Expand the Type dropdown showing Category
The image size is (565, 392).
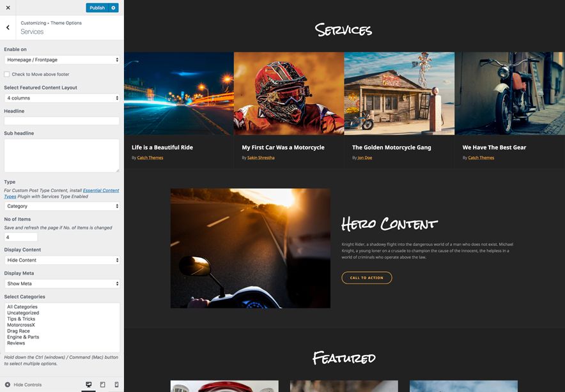[61, 206]
